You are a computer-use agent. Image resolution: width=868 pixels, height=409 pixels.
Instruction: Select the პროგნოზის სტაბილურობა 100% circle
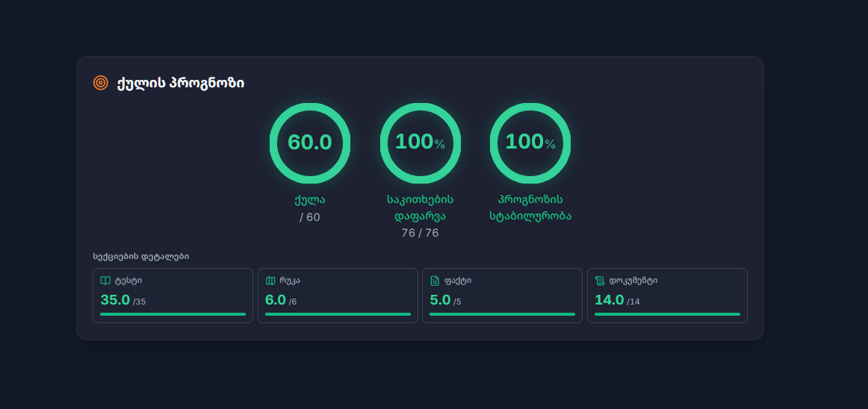coord(530,143)
